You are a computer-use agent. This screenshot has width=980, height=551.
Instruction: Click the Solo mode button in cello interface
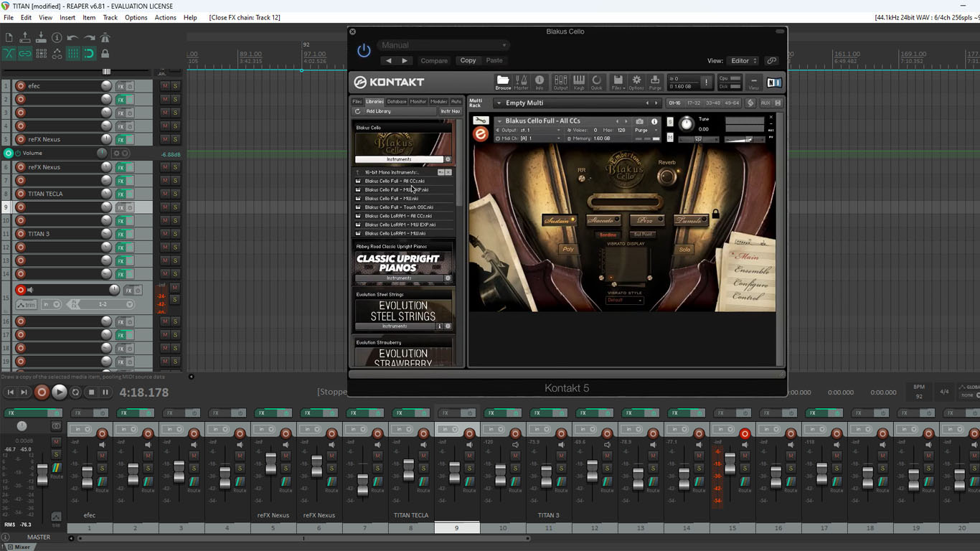(x=684, y=250)
